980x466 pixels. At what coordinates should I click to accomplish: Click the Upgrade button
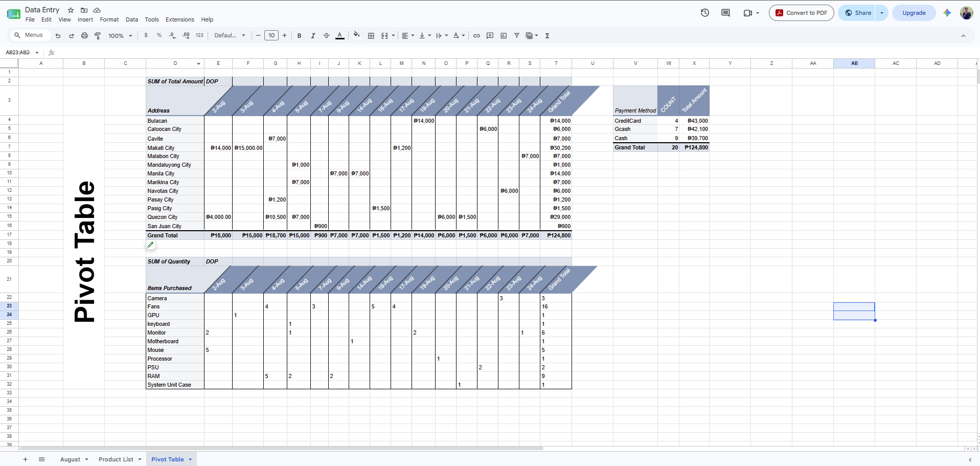(x=914, y=13)
